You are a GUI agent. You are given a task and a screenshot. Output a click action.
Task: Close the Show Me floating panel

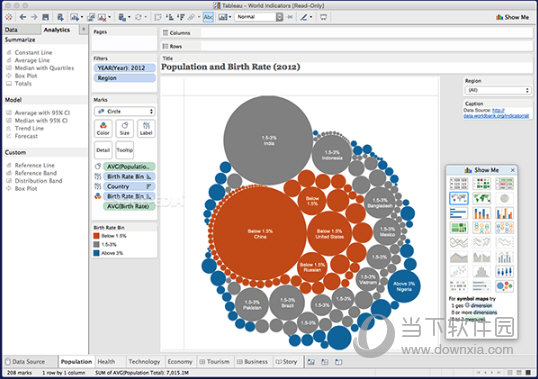(513, 170)
